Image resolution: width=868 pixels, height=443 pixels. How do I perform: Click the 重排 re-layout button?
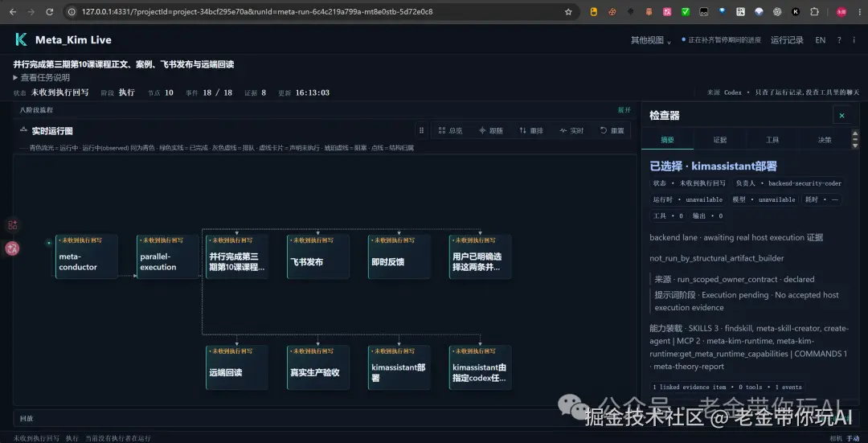click(531, 131)
